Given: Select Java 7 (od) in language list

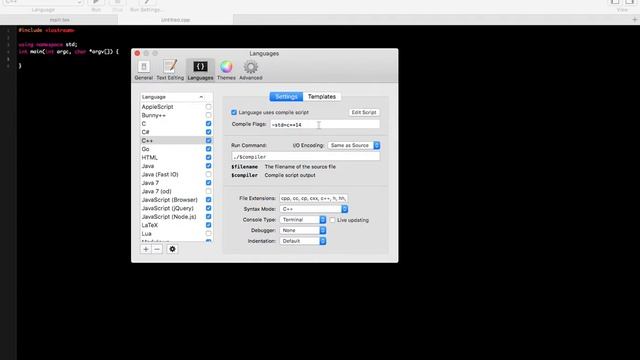Looking at the screenshot, I should click(x=156, y=191).
